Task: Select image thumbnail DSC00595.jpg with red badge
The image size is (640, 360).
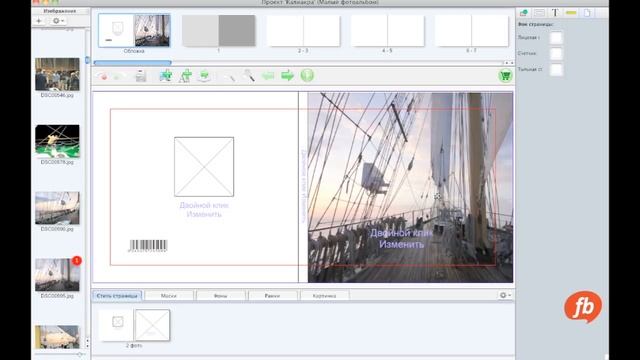Action: [x=57, y=275]
